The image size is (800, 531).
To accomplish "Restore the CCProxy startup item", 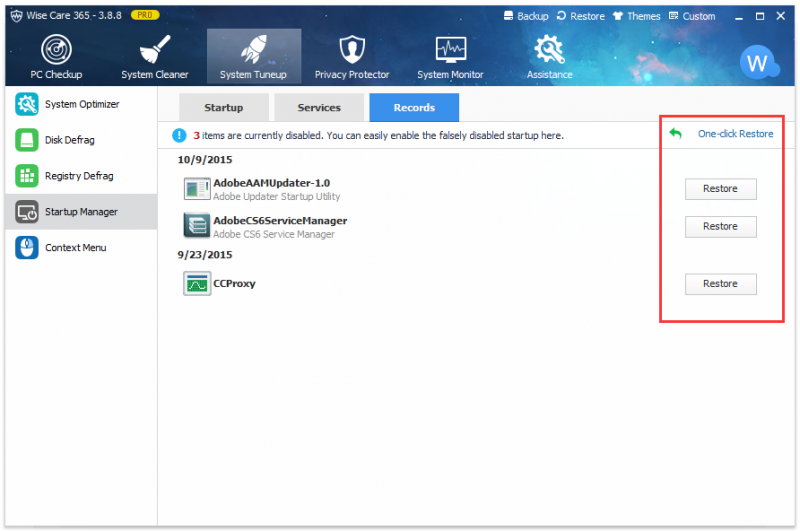I will [720, 284].
